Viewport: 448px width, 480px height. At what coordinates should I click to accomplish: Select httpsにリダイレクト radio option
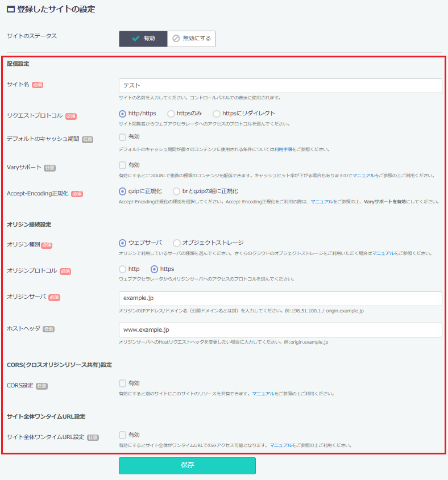(217, 114)
